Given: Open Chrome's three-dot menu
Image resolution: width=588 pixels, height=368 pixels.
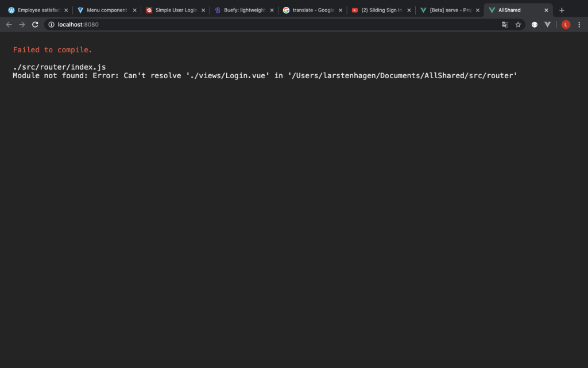Looking at the screenshot, I should coord(579,25).
